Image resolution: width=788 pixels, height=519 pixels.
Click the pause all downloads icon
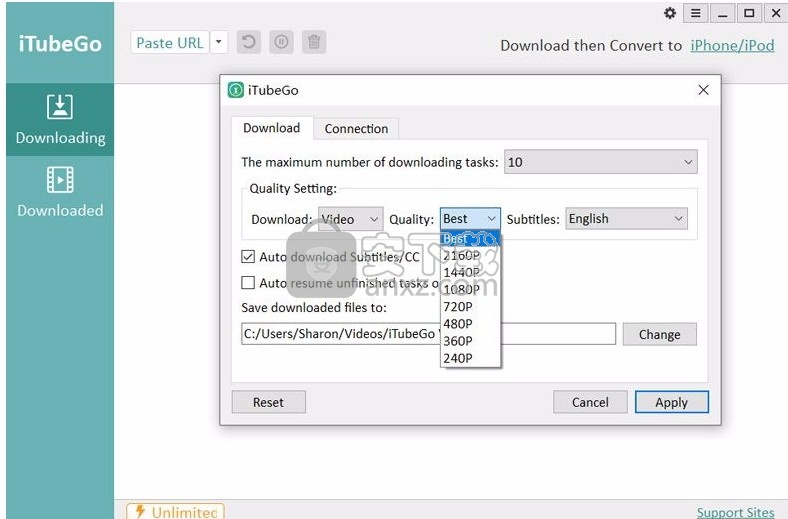pyautogui.click(x=281, y=42)
